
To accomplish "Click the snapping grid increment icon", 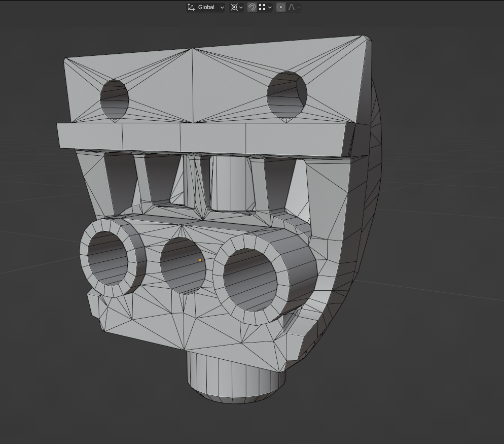I will 262,7.
